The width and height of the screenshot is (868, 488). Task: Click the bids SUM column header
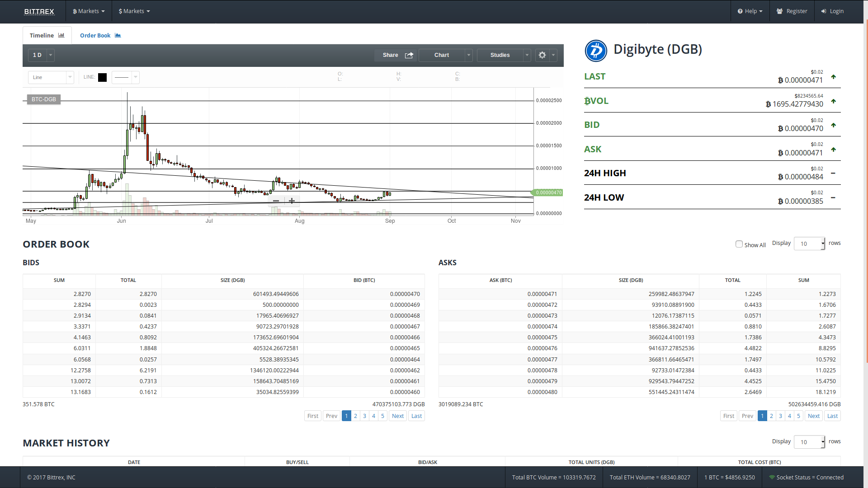click(59, 281)
